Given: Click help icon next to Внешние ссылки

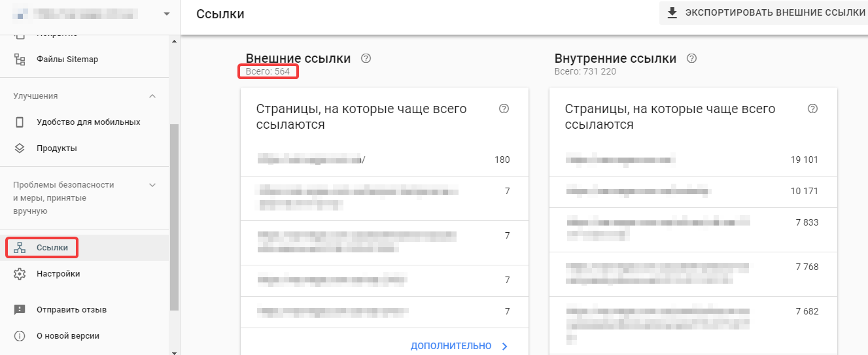Looking at the screenshot, I should coord(366,58).
